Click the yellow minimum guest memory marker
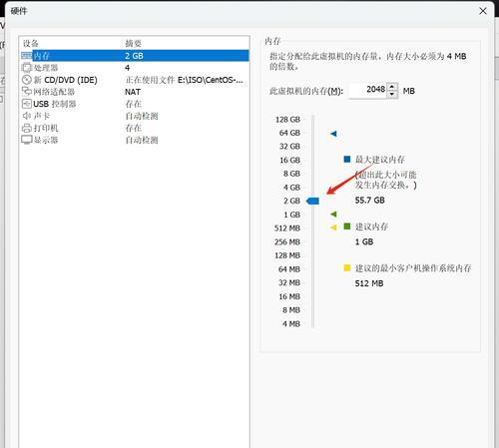The image size is (499, 448). pyautogui.click(x=333, y=227)
